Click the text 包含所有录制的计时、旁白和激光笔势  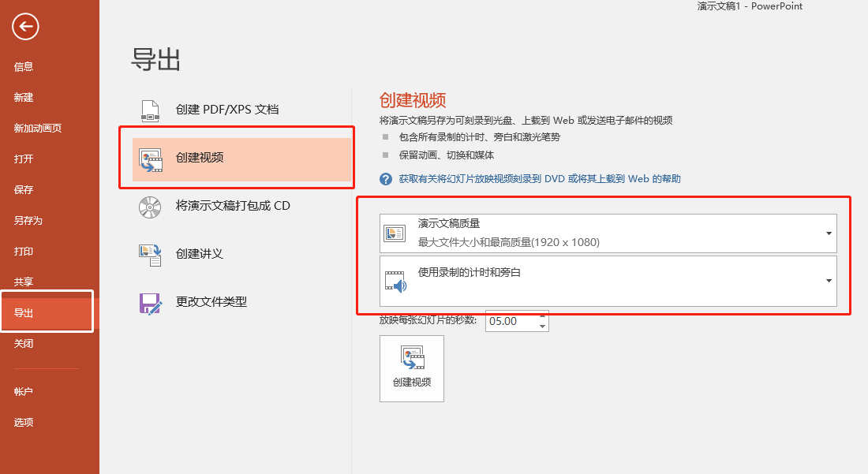click(x=480, y=137)
